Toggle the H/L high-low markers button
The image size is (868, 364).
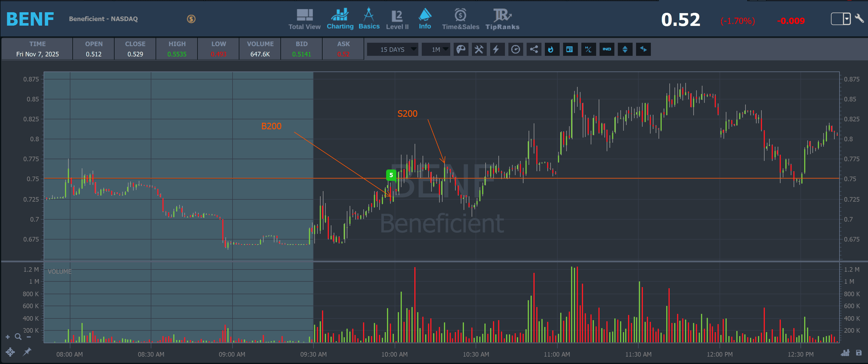coord(588,50)
